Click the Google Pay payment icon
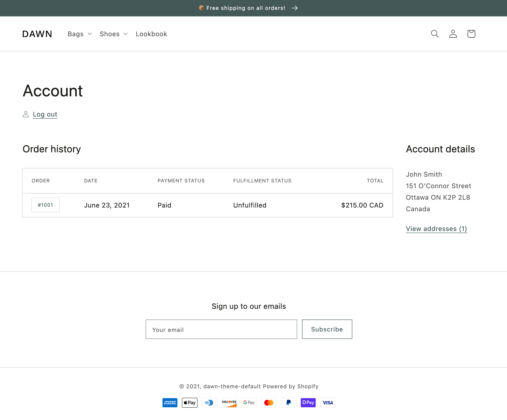 (249, 403)
